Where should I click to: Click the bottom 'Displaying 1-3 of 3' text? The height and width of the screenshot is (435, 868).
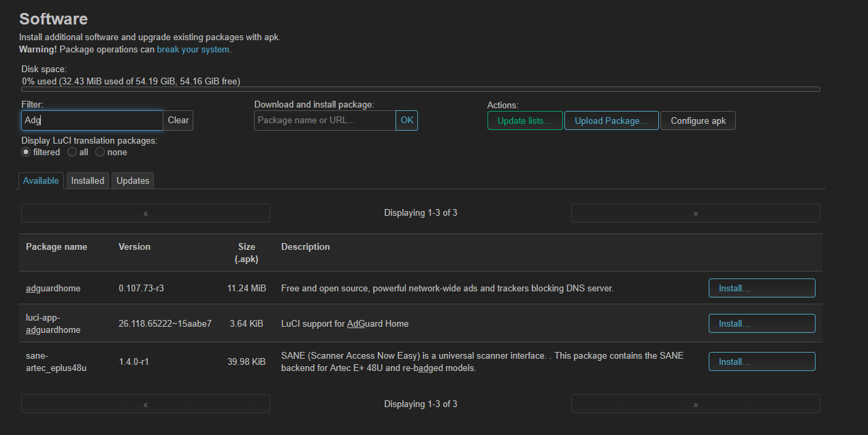point(421,404)
